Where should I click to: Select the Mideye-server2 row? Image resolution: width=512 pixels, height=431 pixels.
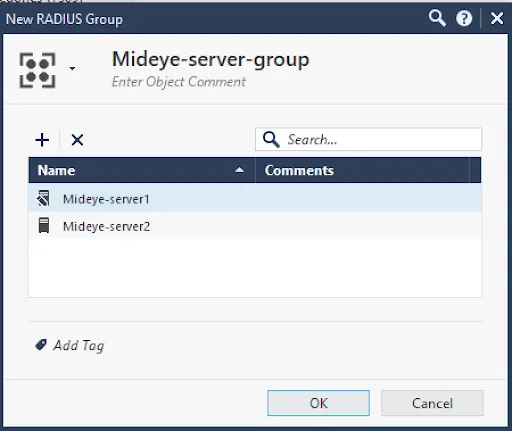[x=255, y=226]
